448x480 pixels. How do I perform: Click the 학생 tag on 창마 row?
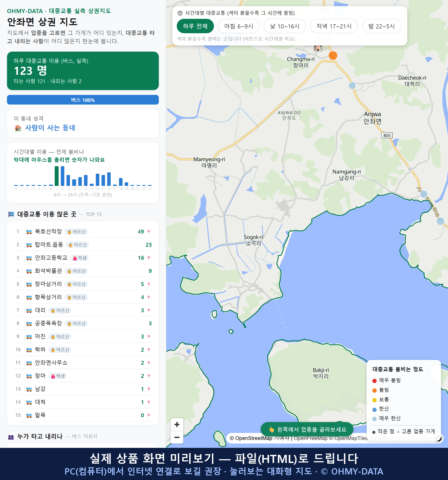(58, 376)
